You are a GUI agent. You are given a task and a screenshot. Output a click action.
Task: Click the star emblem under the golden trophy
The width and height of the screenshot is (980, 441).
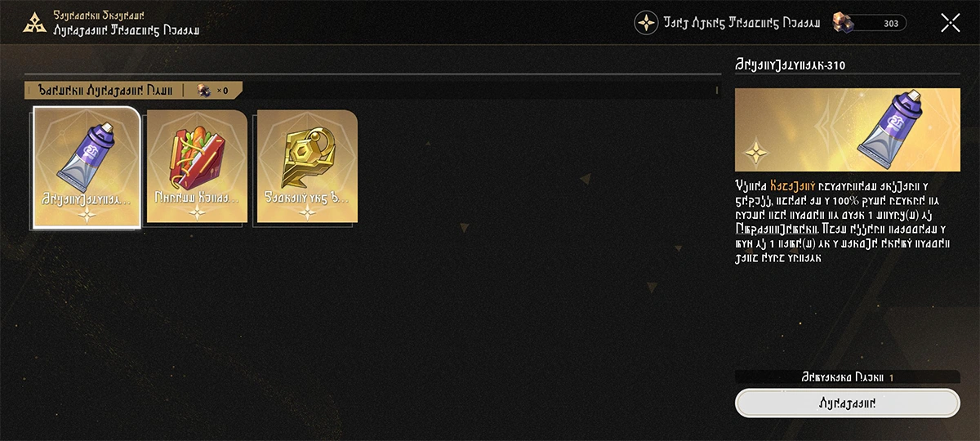pos(307,212)
